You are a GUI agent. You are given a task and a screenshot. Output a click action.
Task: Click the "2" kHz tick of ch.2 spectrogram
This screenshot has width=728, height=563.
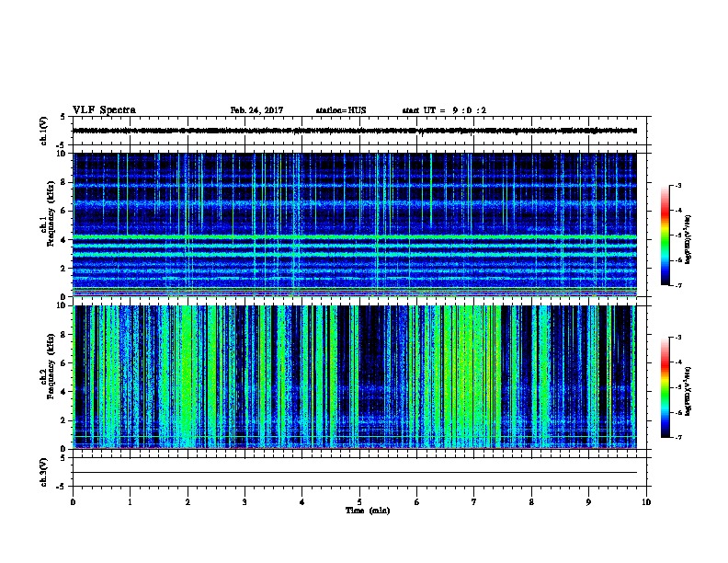[x=64, y=420]
